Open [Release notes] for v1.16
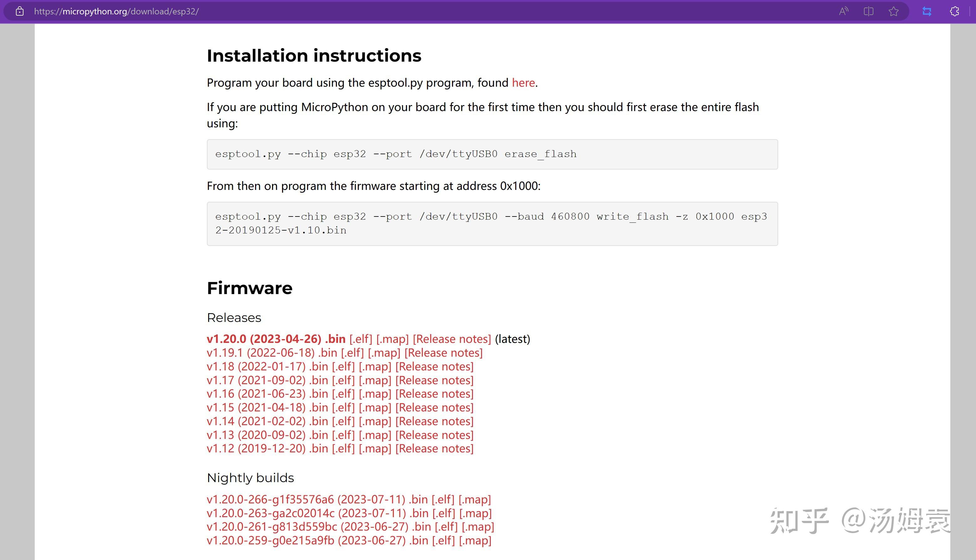 (434, 394)
